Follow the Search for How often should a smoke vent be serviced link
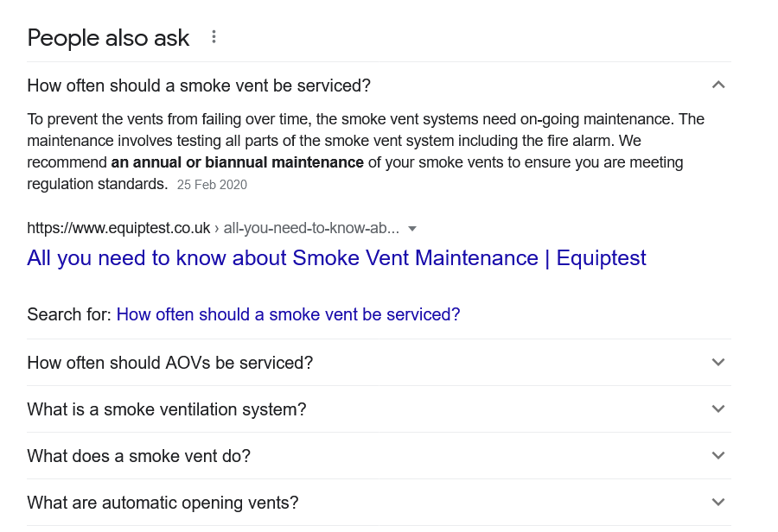 (x=288, y=314)
